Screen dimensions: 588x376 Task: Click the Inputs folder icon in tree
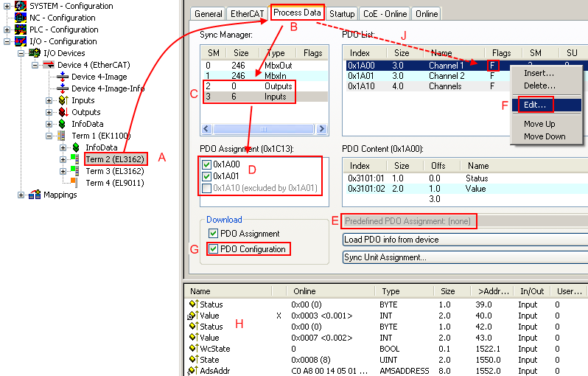63,100
